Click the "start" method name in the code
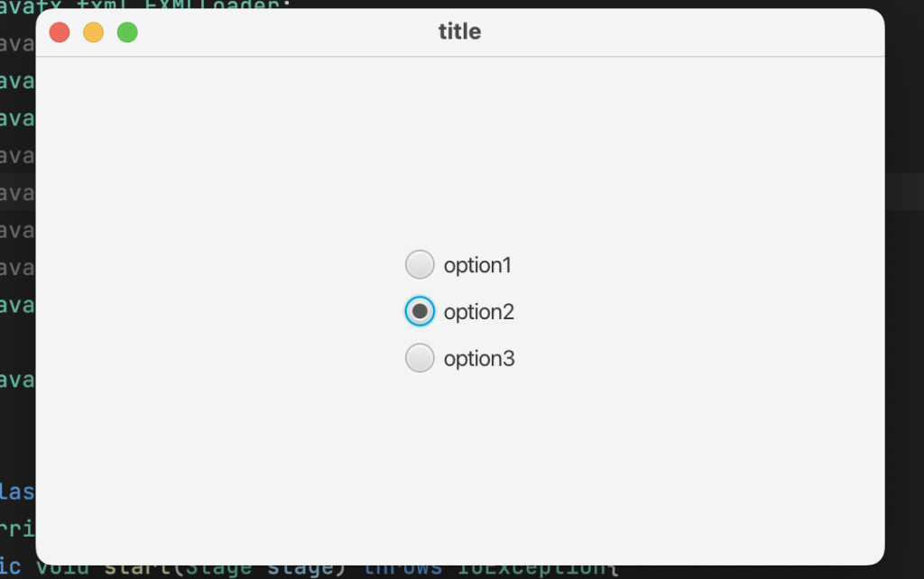 tap(133, 571)
